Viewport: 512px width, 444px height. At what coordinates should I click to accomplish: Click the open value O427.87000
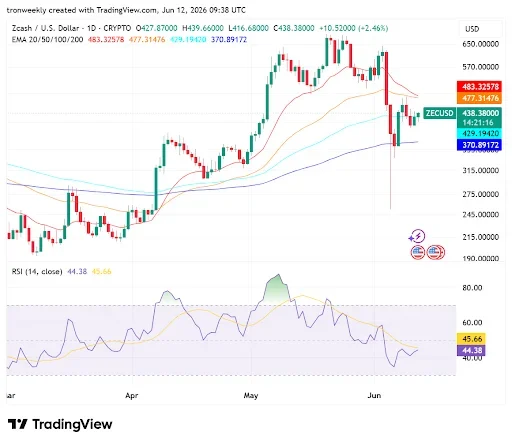coord(157,28)
